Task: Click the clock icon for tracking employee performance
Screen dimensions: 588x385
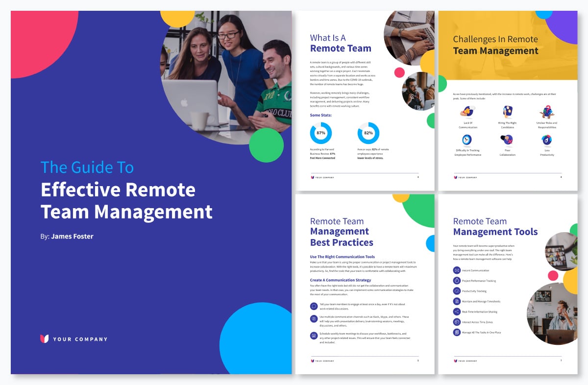Action: [x=467, y=140]
